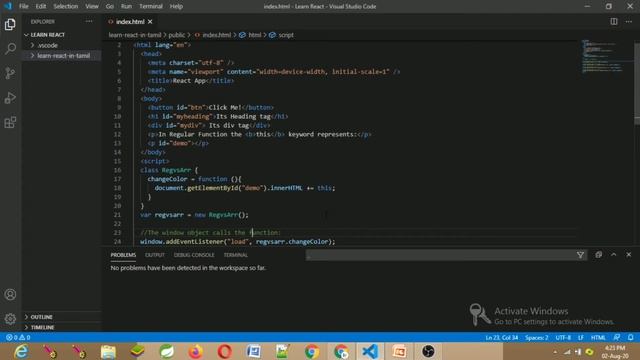Click the split editor right icon
The height and width of the screenshot is (360, 640).
(614, 22)
